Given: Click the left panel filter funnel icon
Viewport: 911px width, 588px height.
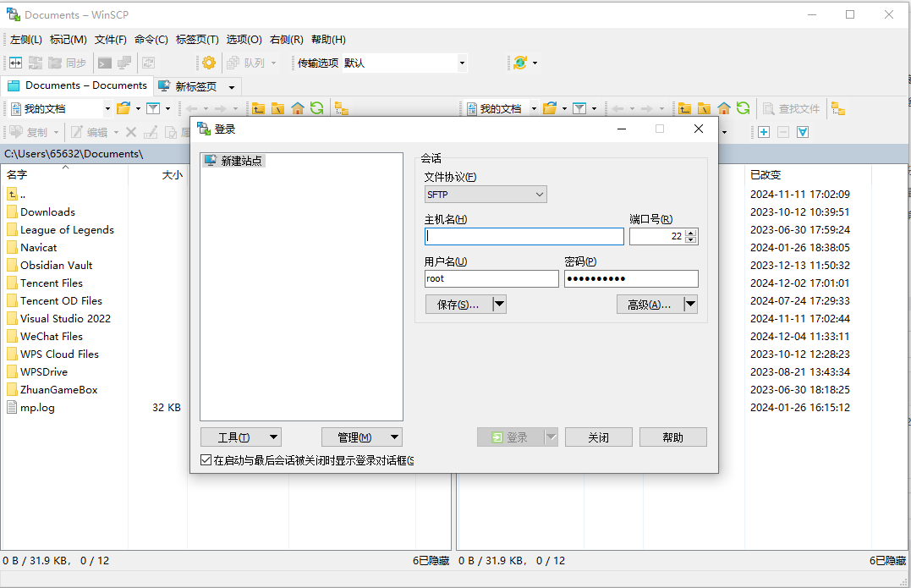Looking at the screenshot, I should coord(153,108).
